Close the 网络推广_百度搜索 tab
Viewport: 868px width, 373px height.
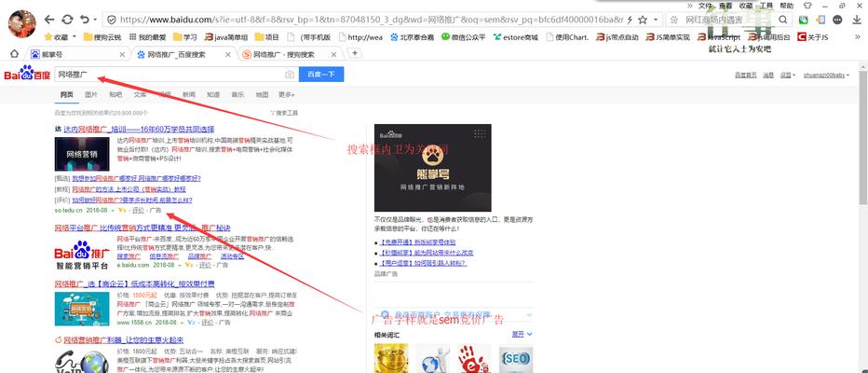(x=228, y=54)
